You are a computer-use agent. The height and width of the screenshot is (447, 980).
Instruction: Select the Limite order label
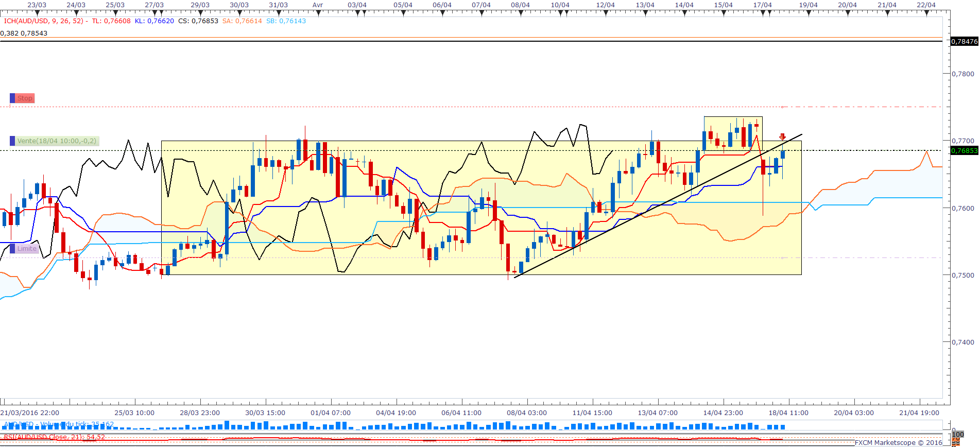click(24, 249)
